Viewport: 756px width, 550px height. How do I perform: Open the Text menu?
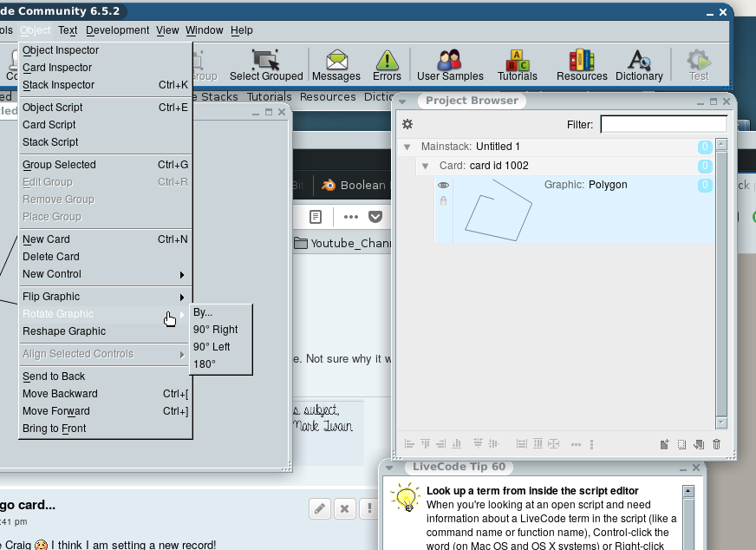click(x=68, y=29)
